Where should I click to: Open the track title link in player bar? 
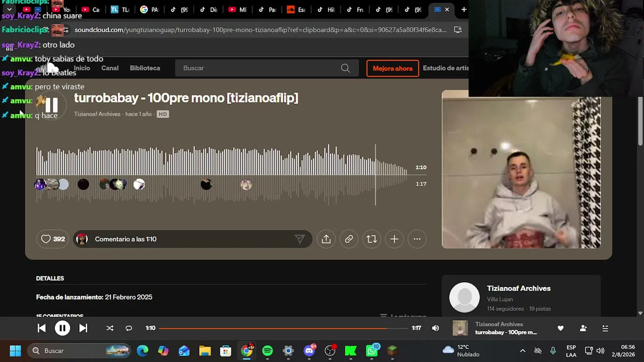[506, 332]
